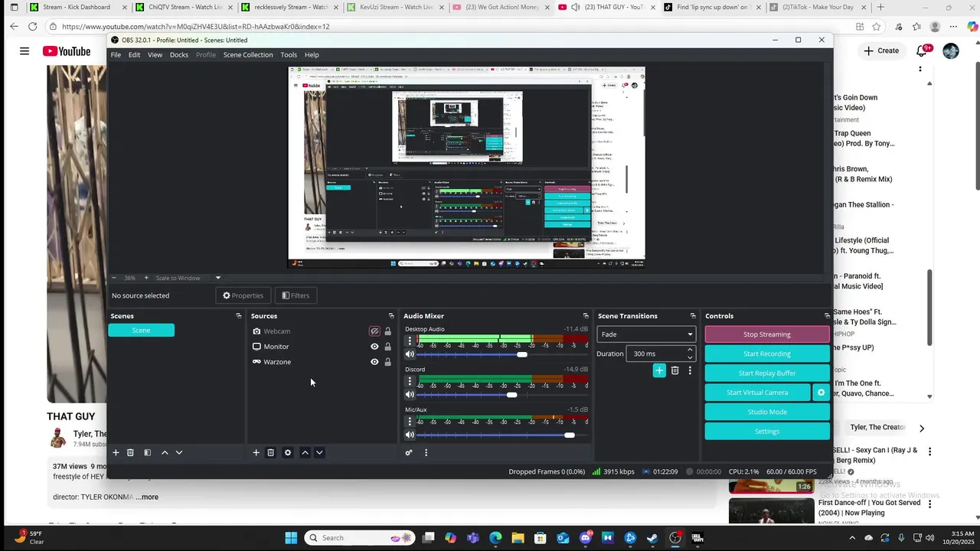The image size is (980, 551).
Task: Undock Controls panel icon
Action: [827, 316]
